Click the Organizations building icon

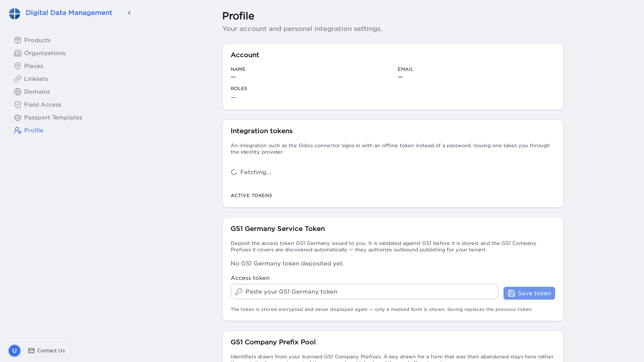click(18, 53)
